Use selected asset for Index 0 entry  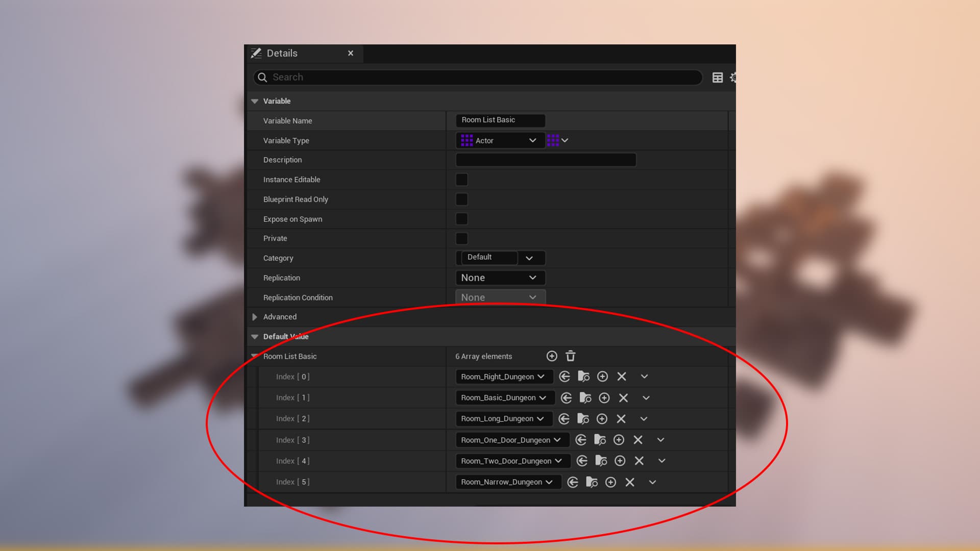[565, 377]
